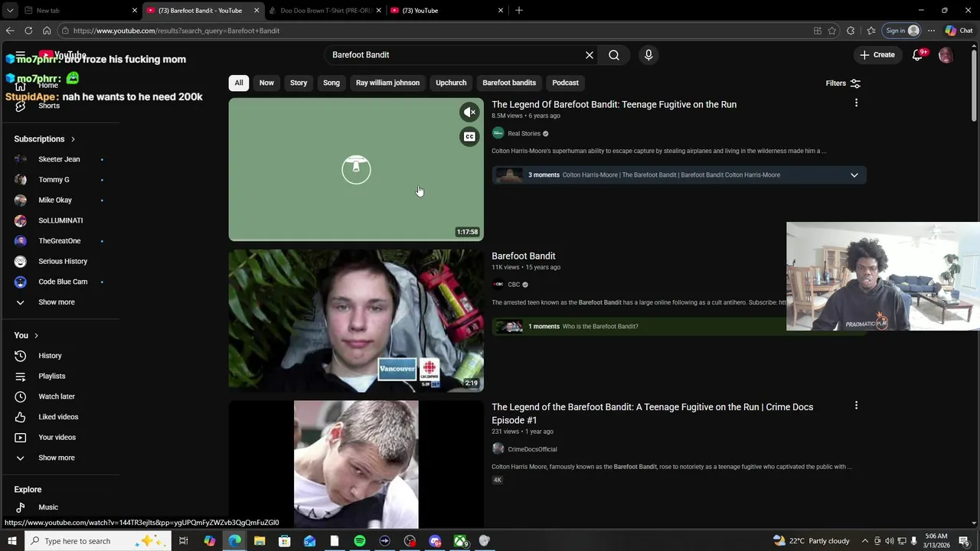Expand the You section
The width and height of the screenshot is (980, 551).
coord(26,335)
